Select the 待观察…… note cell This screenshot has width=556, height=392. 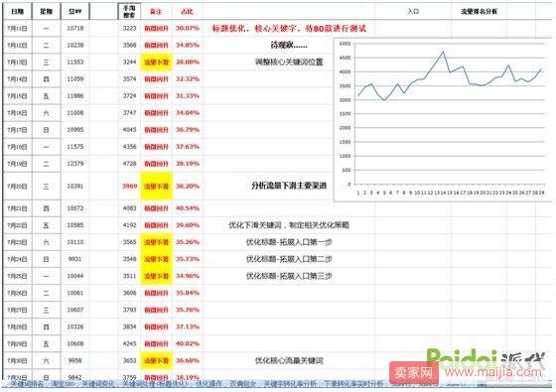pos(289,45)
